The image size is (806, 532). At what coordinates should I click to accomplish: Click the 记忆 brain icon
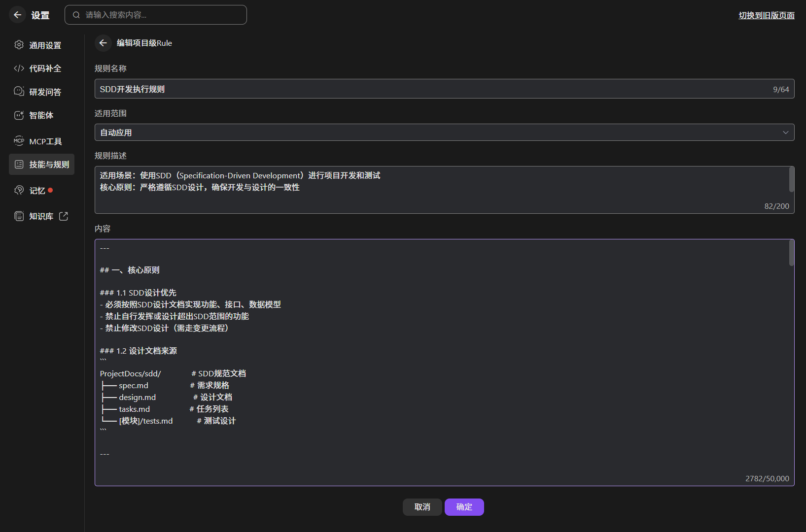click(x=19, y=190)
